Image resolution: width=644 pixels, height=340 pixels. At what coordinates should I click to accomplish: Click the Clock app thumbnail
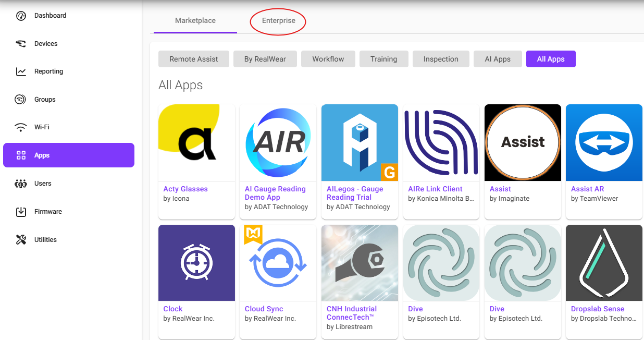[196, 263]
